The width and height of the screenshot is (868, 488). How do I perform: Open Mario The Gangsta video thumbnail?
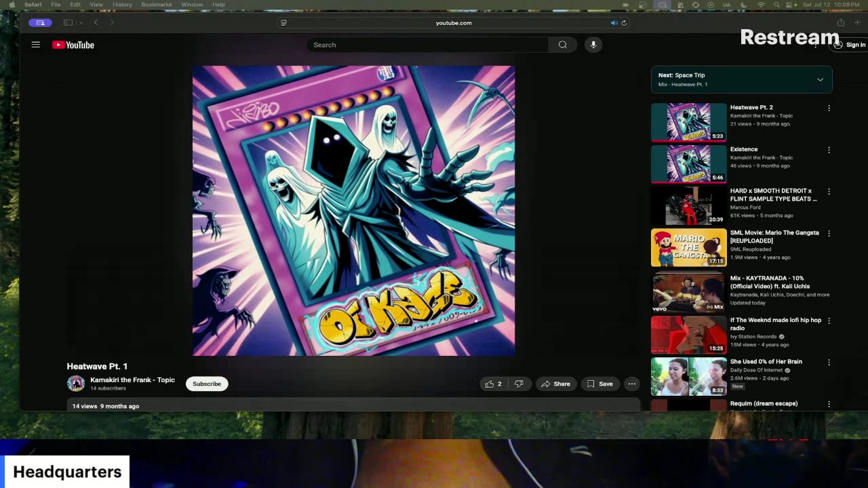[x=689, y=247]
